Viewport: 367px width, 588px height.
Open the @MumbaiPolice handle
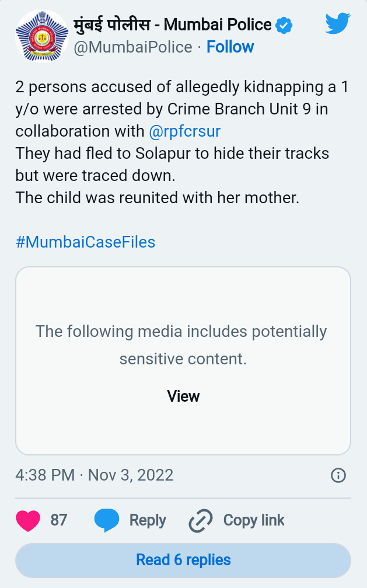pos(133,47)
